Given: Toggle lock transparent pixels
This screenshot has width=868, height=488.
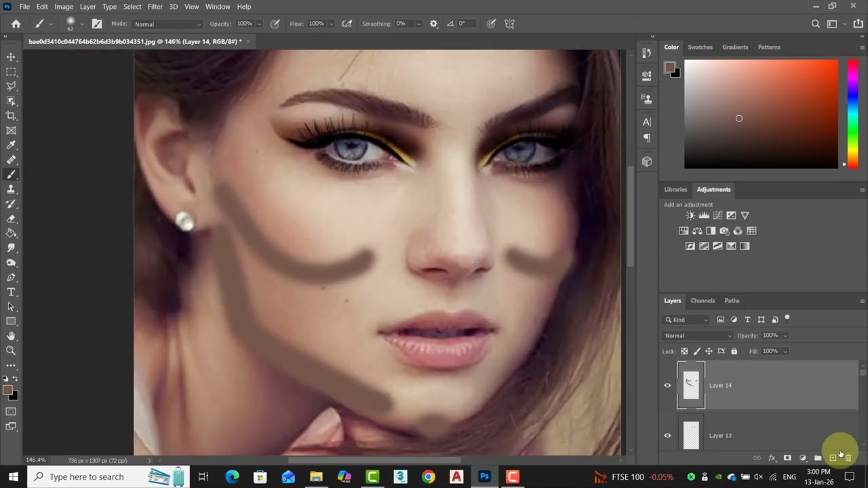Looking at the screenshot, I should [x=684, y=351].
